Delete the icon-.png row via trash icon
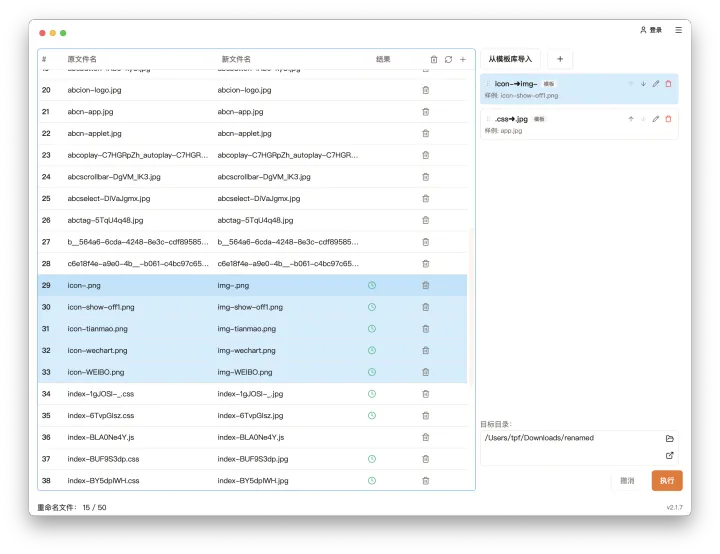720x554 pixels. pyautogui.click(x=426, y=285)
